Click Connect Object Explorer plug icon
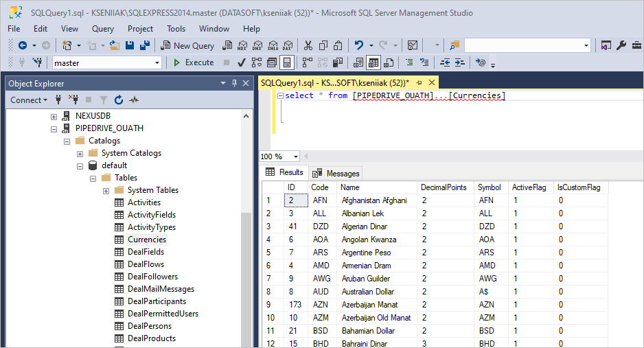The width and height of the screenshot is (644, 348). tap(58, 100)
